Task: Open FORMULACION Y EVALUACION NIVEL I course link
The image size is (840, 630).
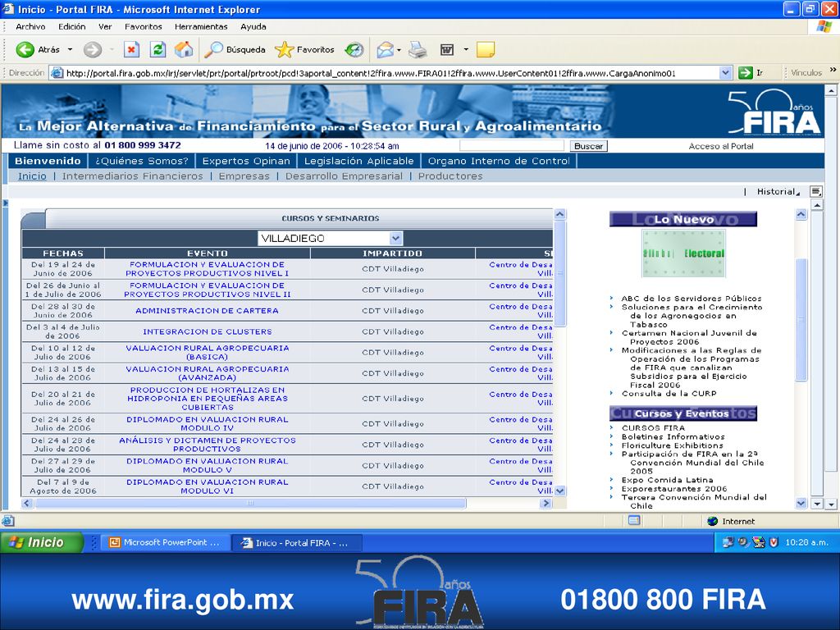Action: (208, 269)
